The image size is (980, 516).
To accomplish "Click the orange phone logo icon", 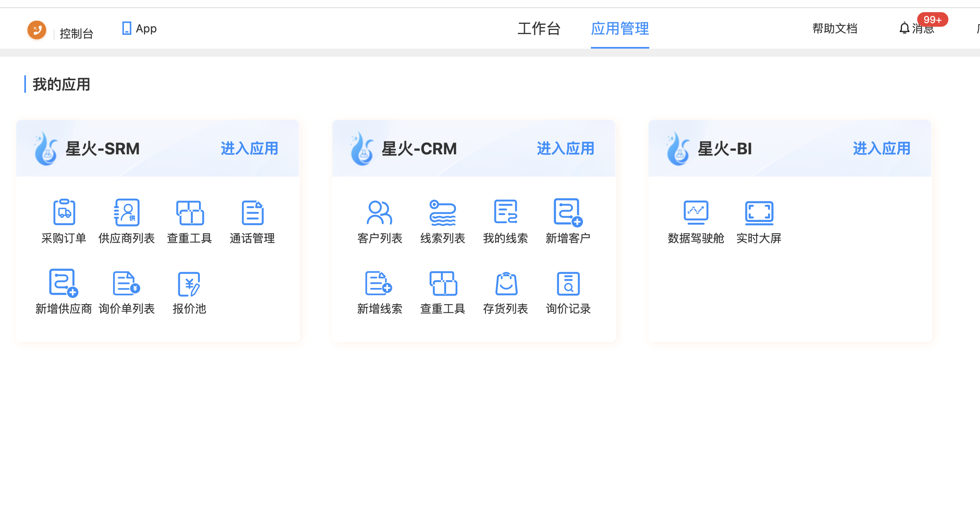I will pyautogui.click(x=36, y=30).
